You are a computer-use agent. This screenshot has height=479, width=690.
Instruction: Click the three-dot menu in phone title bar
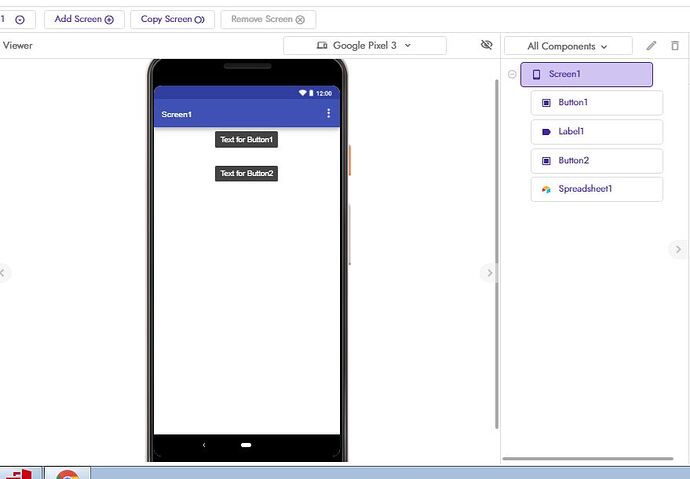tap(328, 114)
